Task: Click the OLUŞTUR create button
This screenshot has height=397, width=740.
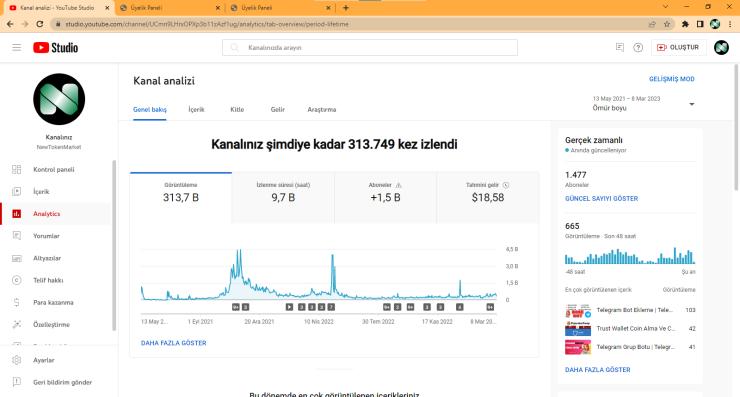Action: (x=678, y=47)
